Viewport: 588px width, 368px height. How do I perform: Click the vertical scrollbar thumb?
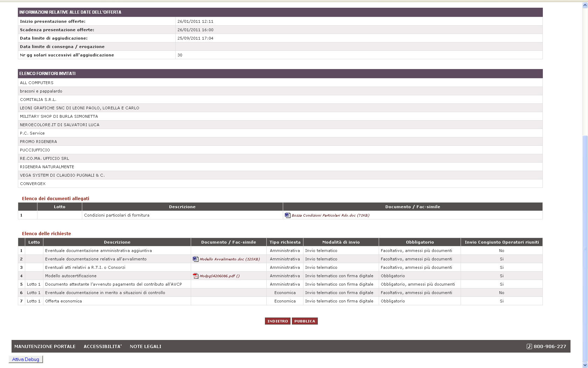585,248
